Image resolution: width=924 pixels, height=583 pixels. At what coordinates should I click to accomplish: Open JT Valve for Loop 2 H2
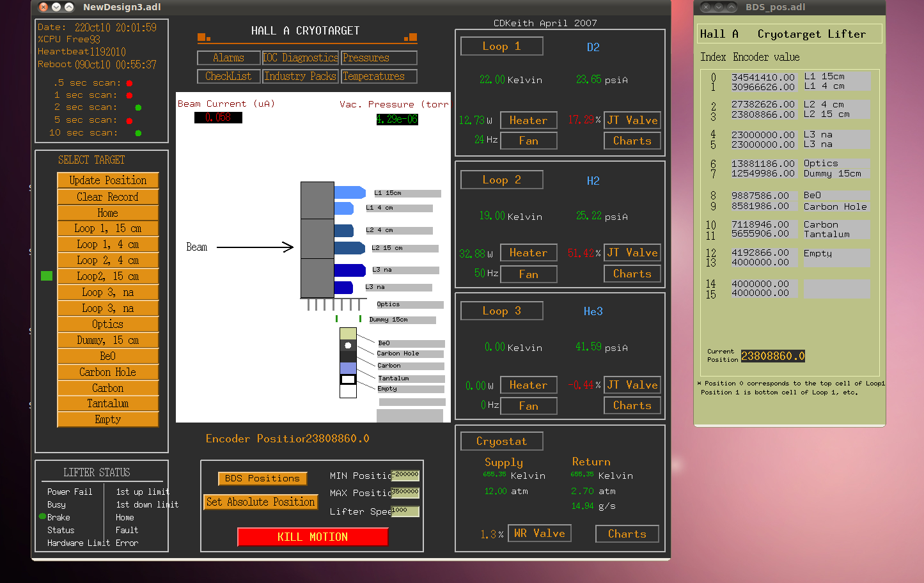coord(632,253)
